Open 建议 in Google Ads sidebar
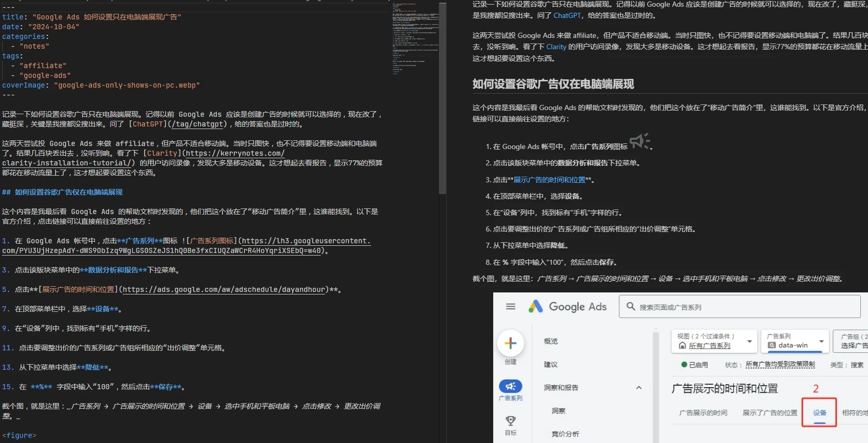The width and height of the screenshot is (868, 443). coord(551,365)
